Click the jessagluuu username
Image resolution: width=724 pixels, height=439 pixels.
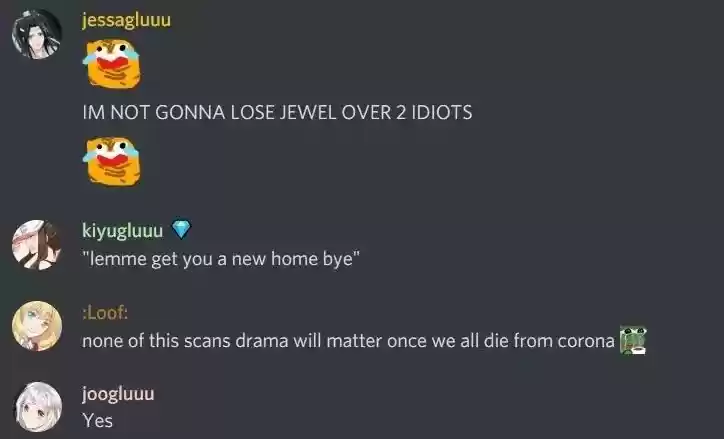click(x=127, y=20)
